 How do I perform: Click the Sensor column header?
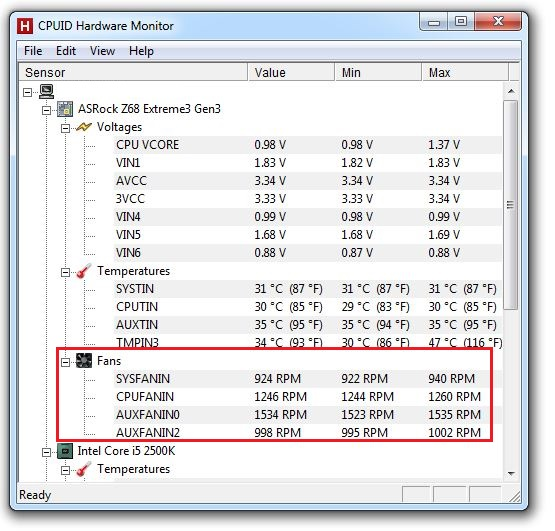133,73
